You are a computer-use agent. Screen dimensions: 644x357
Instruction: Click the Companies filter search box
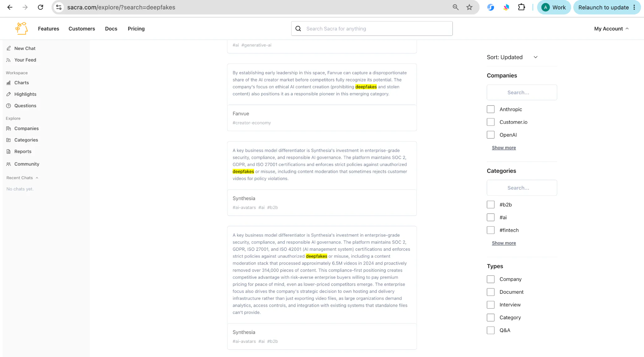(x=522, y=92)
